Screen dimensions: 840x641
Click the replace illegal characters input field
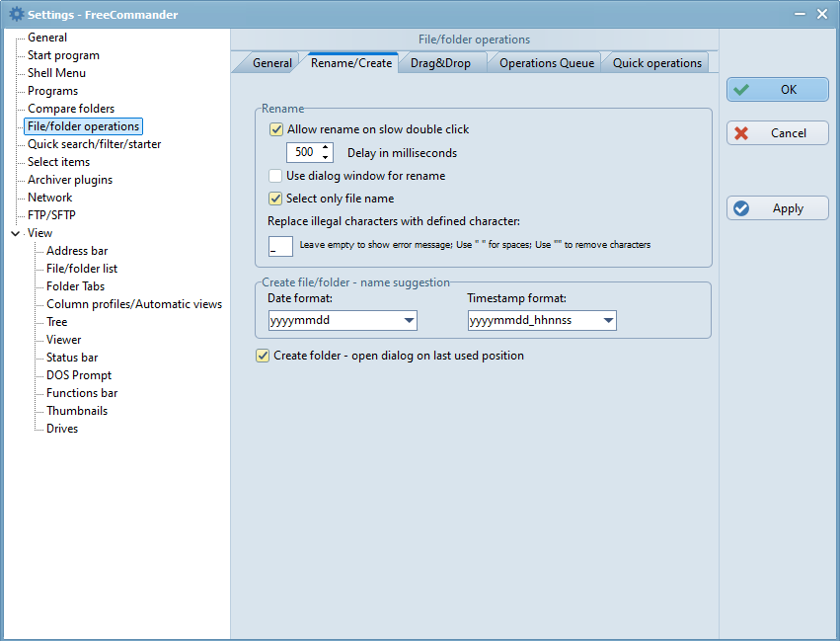click(280, 246)
